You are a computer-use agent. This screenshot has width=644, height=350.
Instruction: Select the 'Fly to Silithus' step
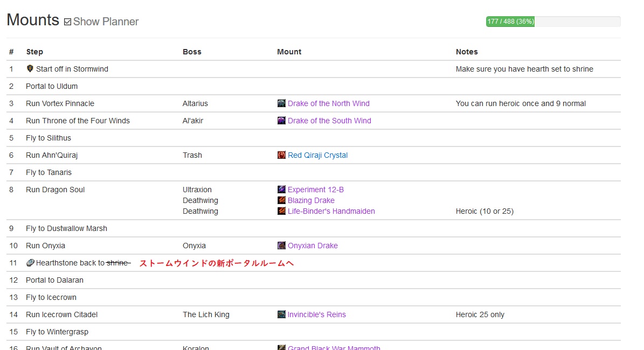tap(49, 138)
